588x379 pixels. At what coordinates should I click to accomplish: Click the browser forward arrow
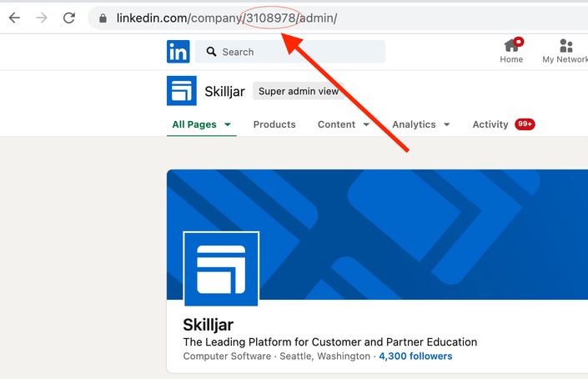coord(42,18)
